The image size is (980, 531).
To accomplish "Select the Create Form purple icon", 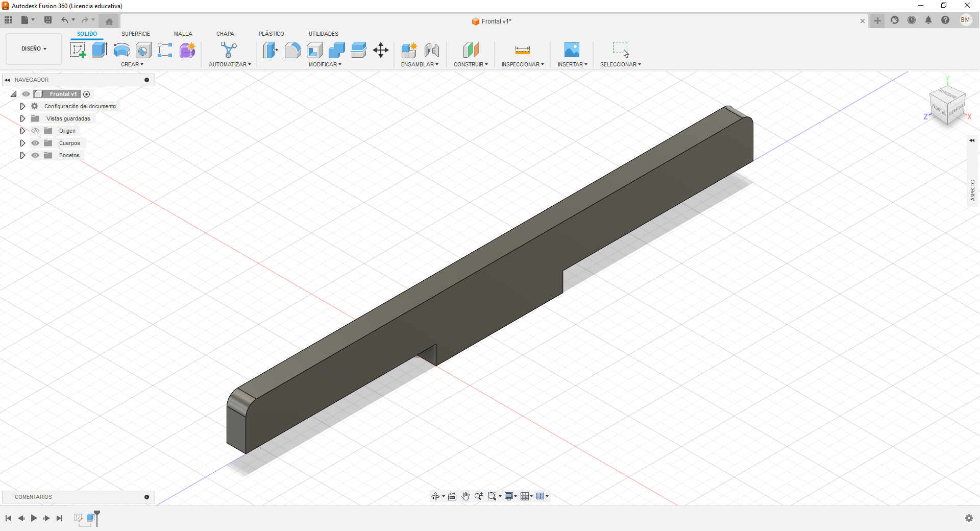I will pyautogui.click(x=187, y=50).
